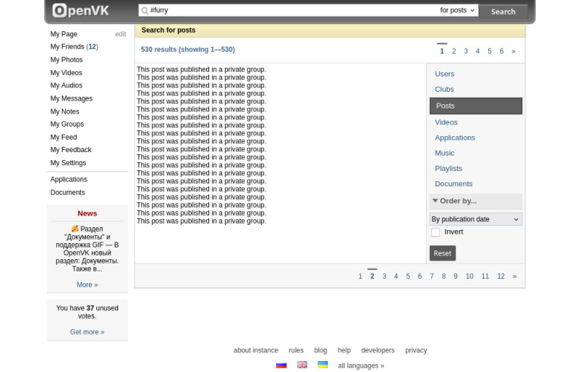Go to page 11 in bottom pagination

coord(485,277)
